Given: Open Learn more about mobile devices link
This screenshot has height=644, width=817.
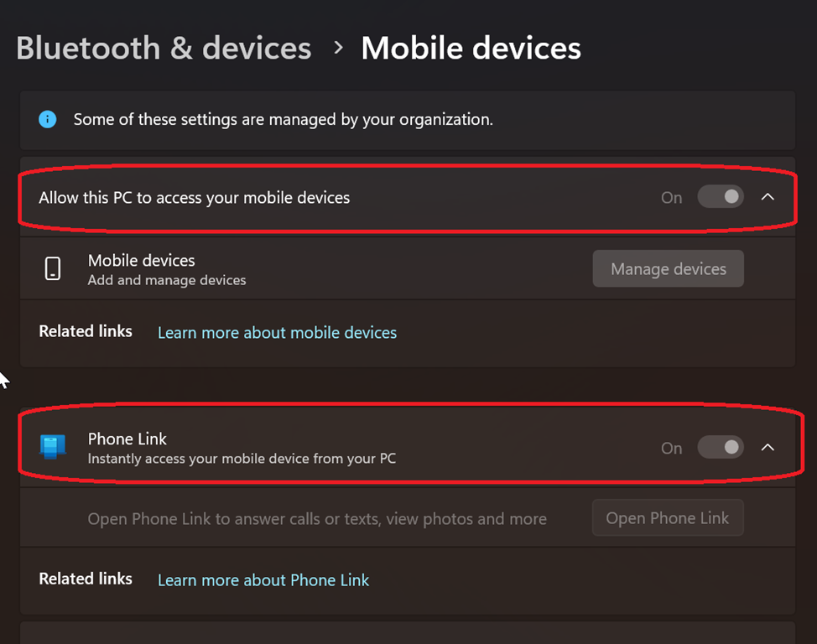Looking at the screenshot, I should coord(277,333).
